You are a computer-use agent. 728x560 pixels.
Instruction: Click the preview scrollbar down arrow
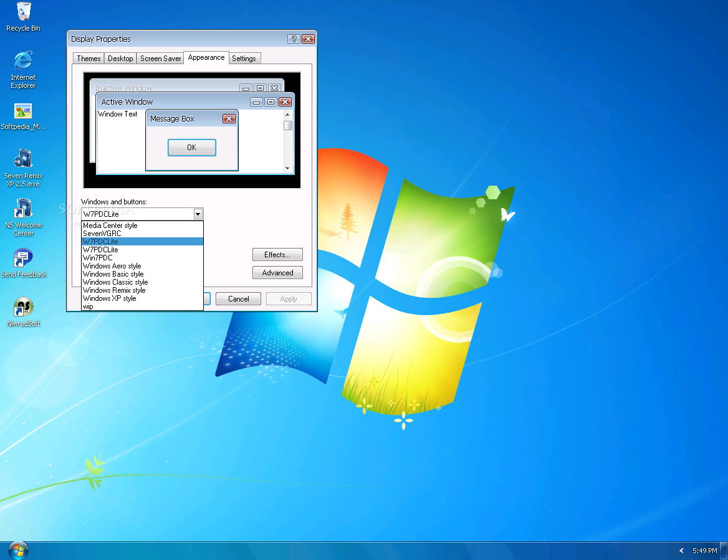(287, 168)
